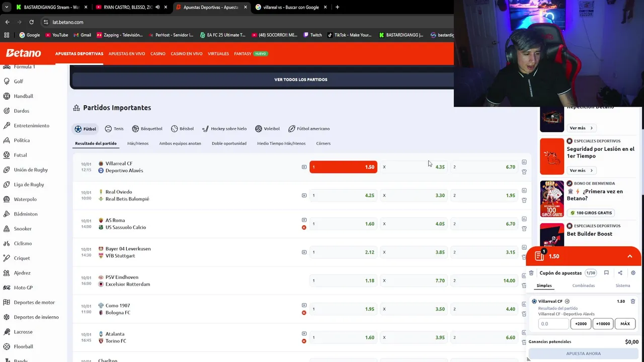This screenshot has width=644, height=362.
Task: Filter important matches by Hockey sobre hielo
Action: point(225,129)
